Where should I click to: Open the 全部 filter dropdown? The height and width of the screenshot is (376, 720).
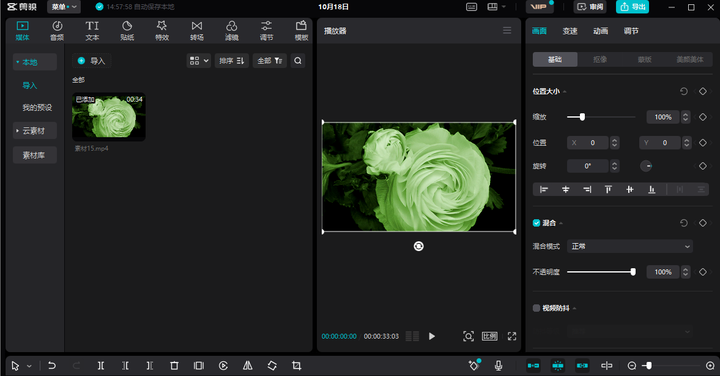[270, 61]
